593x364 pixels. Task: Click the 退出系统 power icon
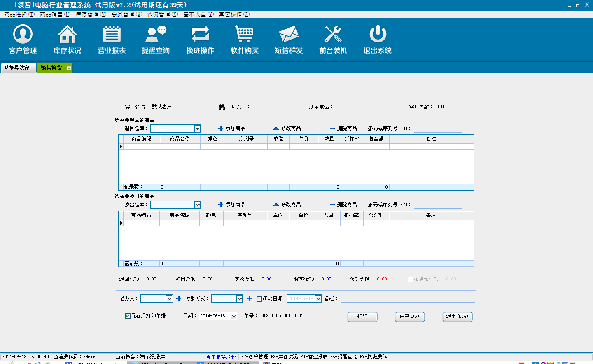click(x=378, y=35)
